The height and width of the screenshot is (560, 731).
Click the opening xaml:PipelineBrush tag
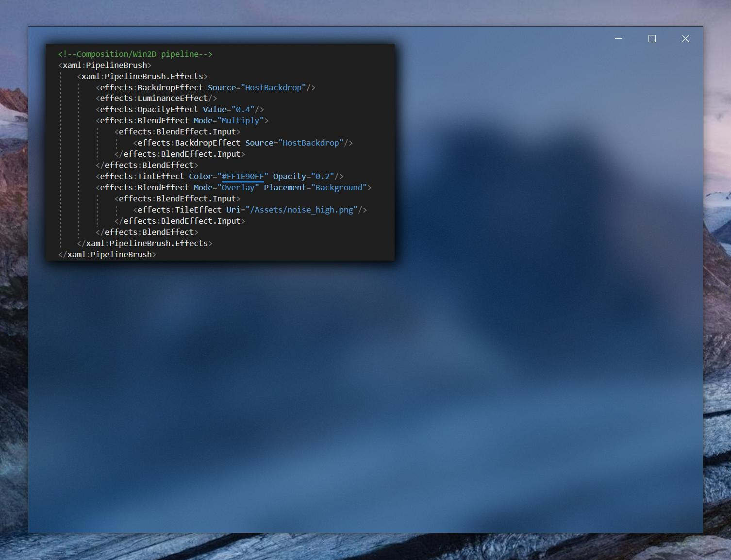(105, 65)
